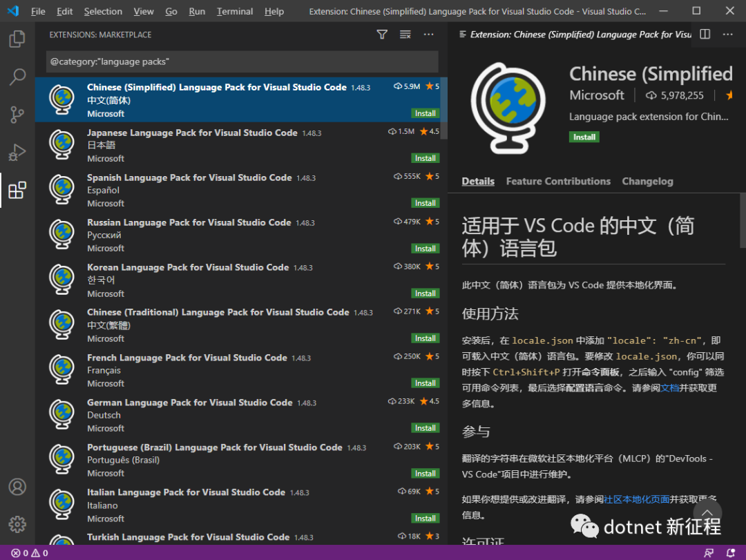This screenshot has height=560, width=746.
Task: Install the Spanish Language Pack
Action: coord(425,203)
